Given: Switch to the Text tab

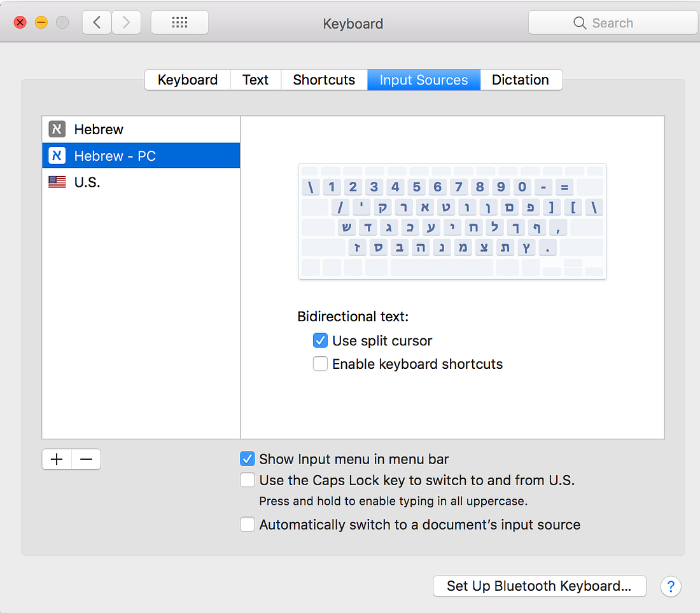Looking at the screenshot, I should (255, 79).
